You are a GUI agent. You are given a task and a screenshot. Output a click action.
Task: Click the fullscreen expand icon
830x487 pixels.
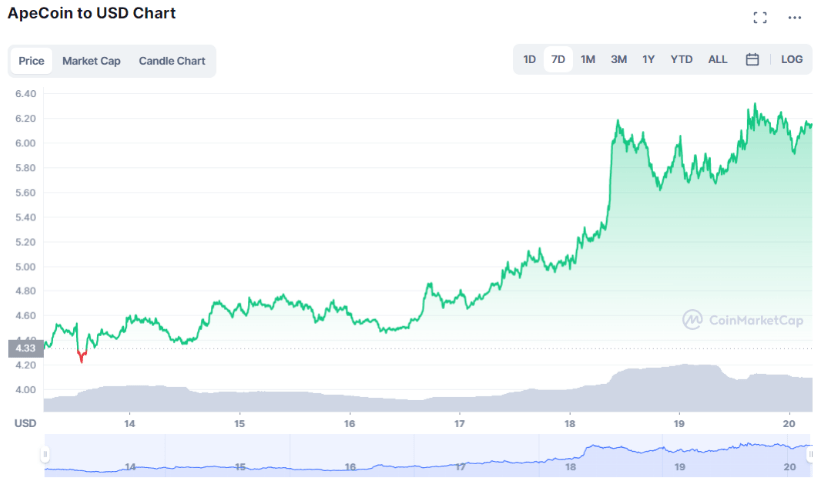coord(760,18)
